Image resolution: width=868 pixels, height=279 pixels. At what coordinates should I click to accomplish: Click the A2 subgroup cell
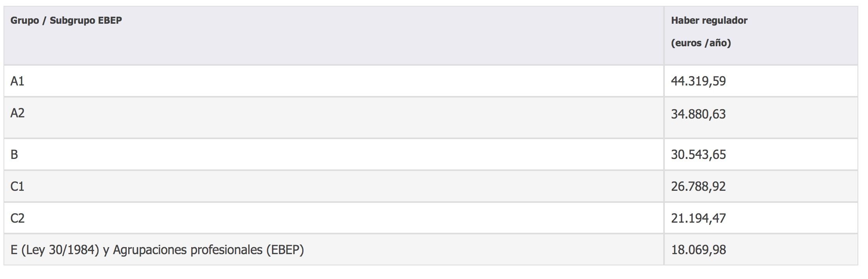coord(17,113)
